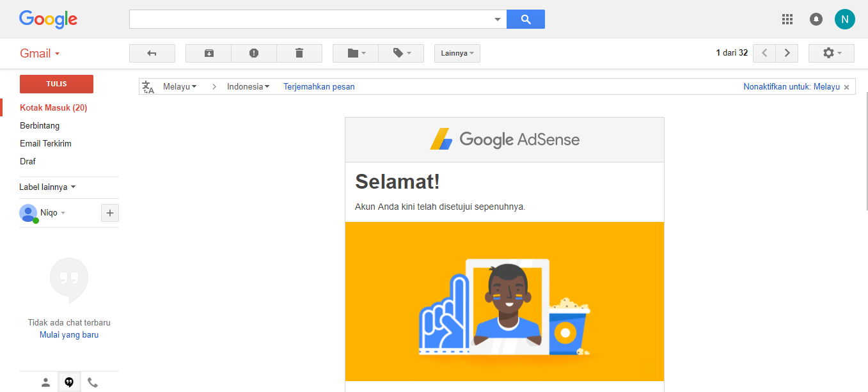Screen dimensions: 868x392
Task: Translate the message with Terjemahkan pesan
Action: tap(319, 86)
